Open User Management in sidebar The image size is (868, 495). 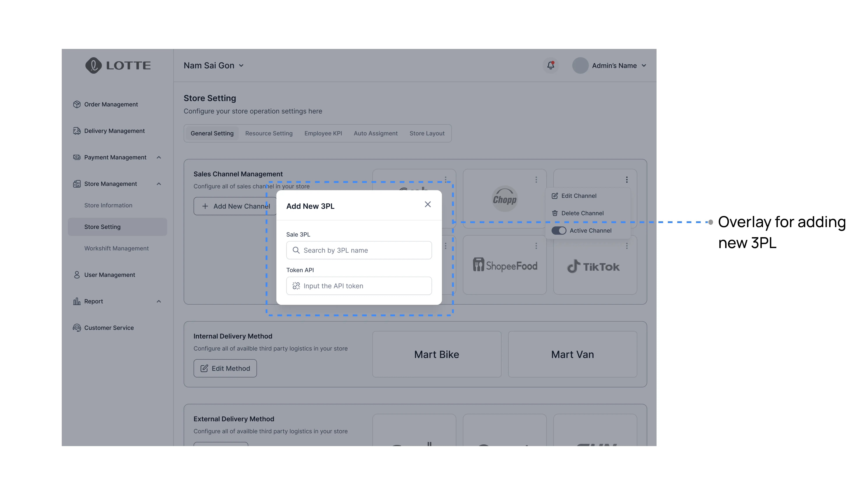click(117, 275)
